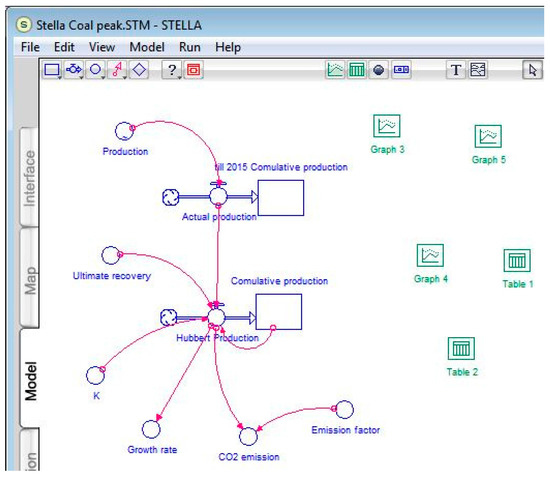Select the Decision Process diamond tool
This screenshot has height=478, width=550.
point(139,70)
